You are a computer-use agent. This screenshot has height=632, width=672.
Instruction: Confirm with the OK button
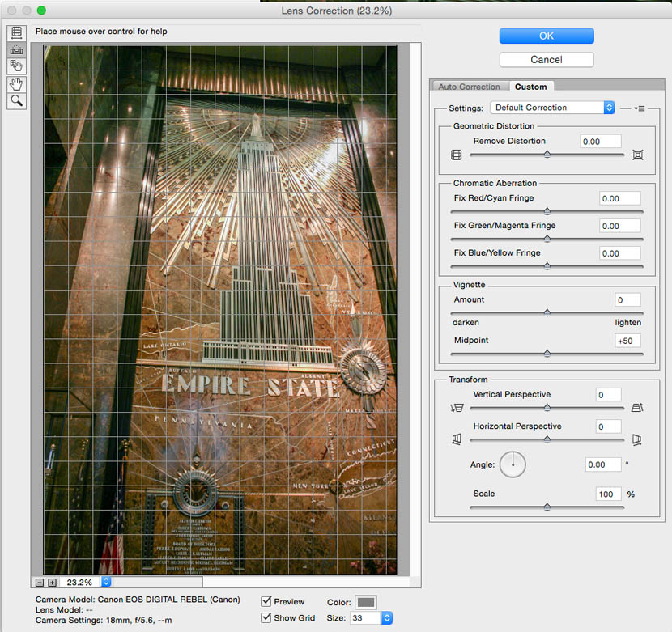(547, 36)
